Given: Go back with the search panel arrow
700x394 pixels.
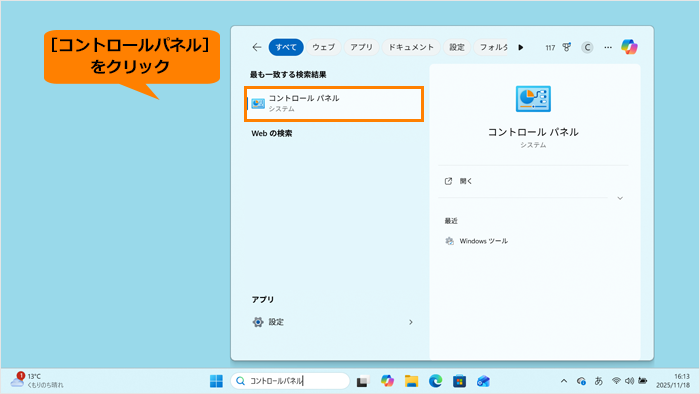Looking at the screenshot, I should tap(257, 47).
